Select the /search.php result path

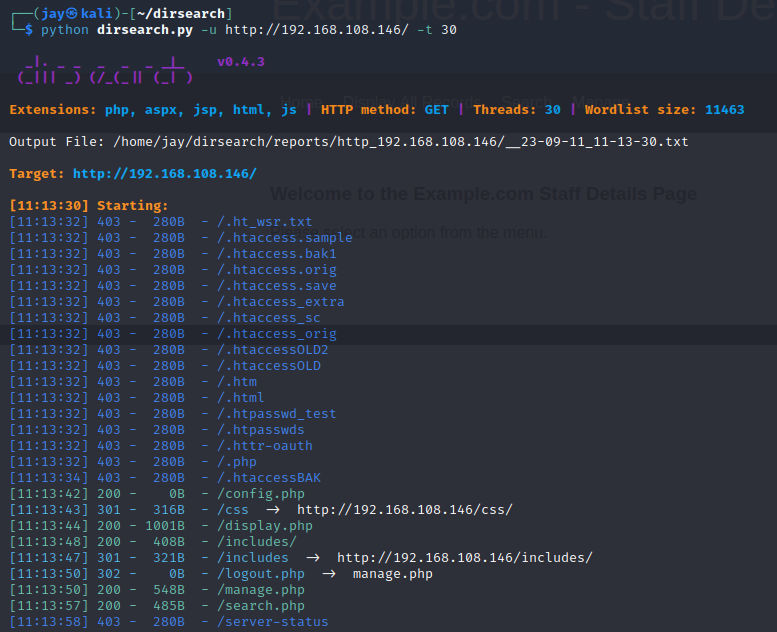261,605
